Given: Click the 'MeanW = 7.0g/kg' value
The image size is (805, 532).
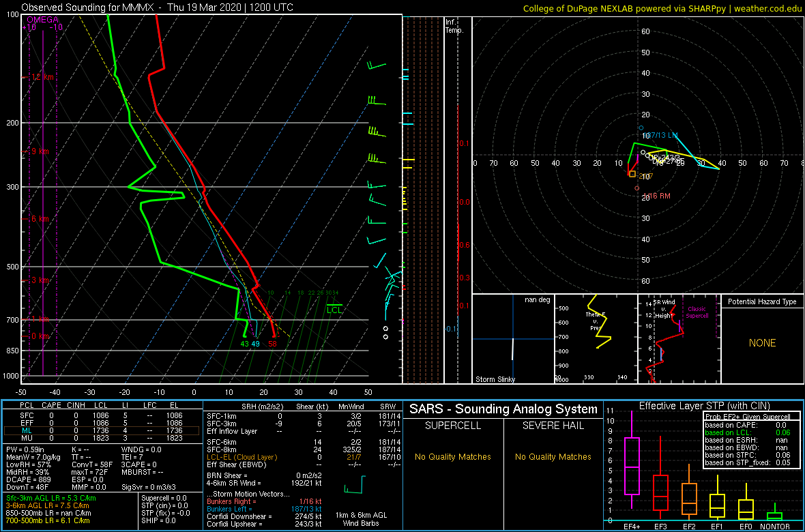Looking at the screenshot, I should click(x=33, y=457).
